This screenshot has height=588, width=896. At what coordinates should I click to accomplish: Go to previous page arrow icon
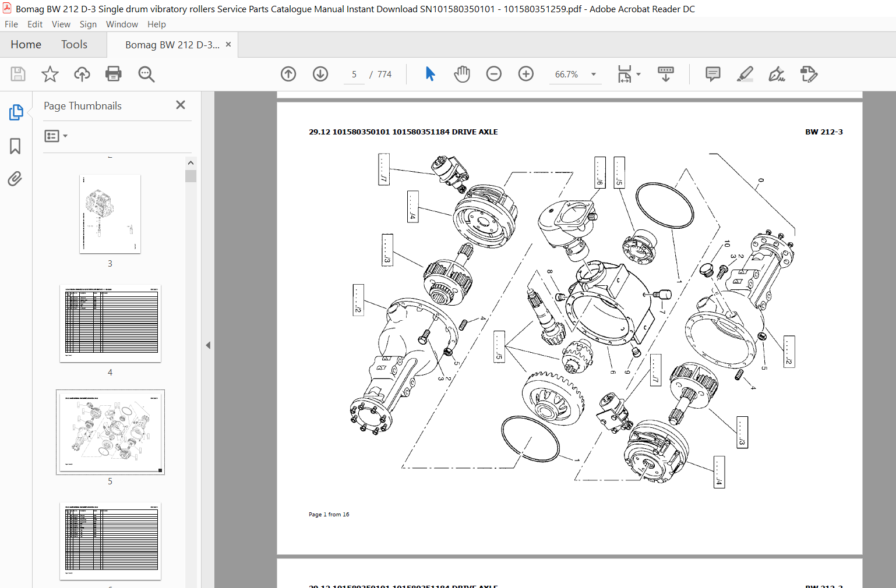288,74
